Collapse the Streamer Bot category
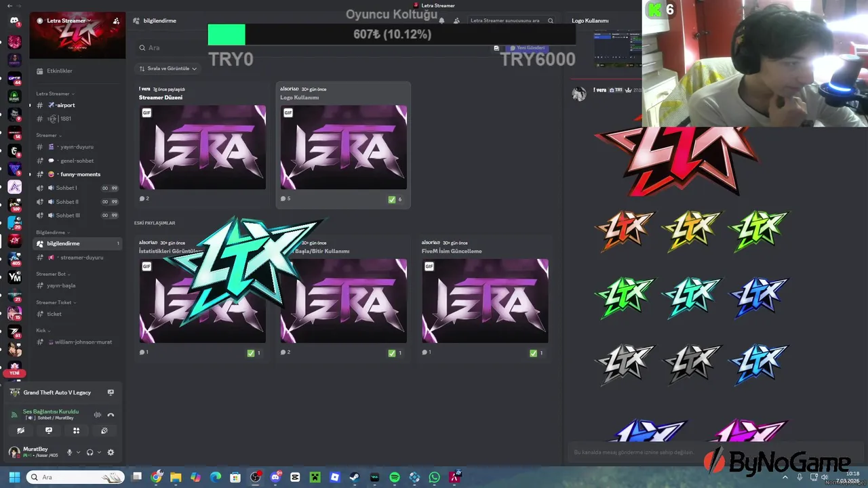 click(x=53, y=274)
